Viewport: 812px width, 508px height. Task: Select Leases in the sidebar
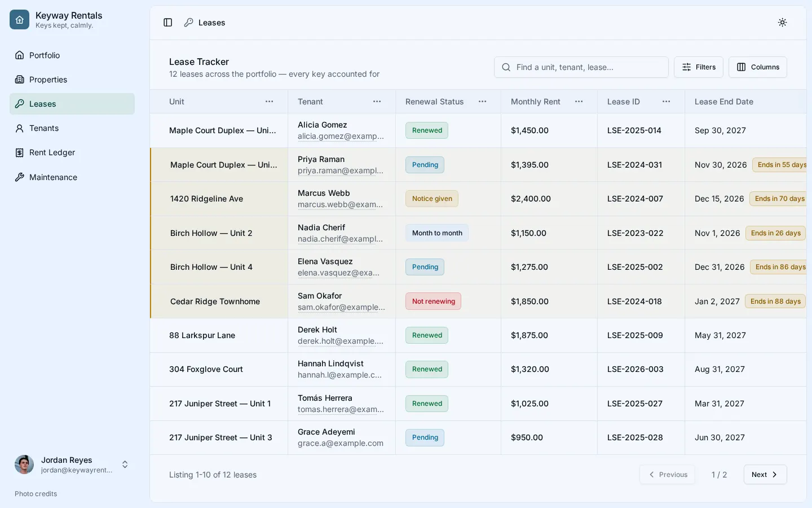tap(72, 104)
